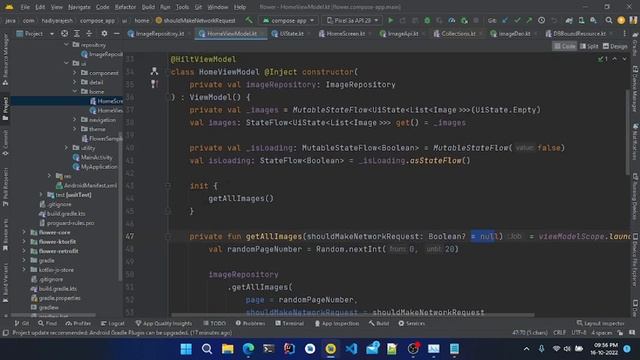This screenshot has width=640, height=360.
Task: Open Search Everywhere magnifier in toolbar
Action: (609, 20)
